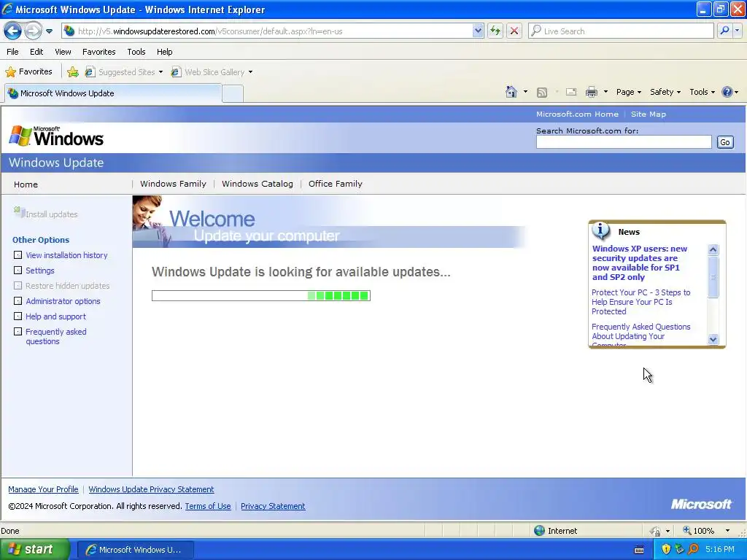Open the Windows XP security updates news
The image size is (747, 560).
[x=639, y=262]
